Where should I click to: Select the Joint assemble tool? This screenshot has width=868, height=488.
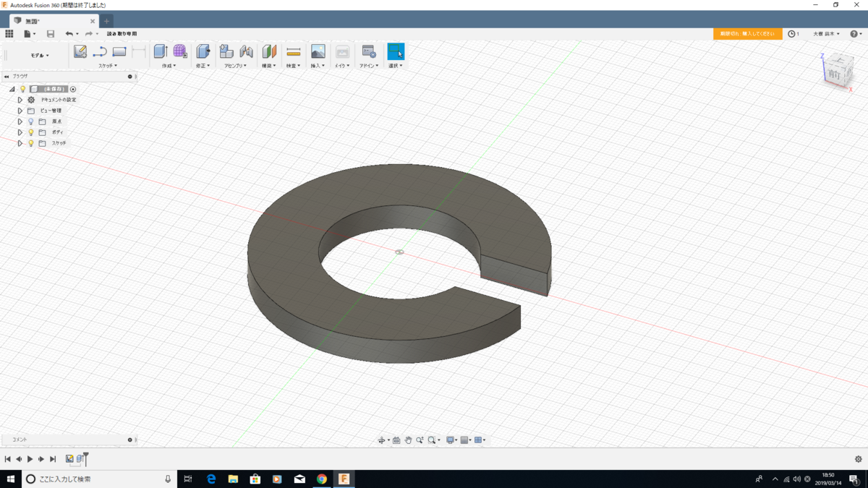tap(247, 51)
